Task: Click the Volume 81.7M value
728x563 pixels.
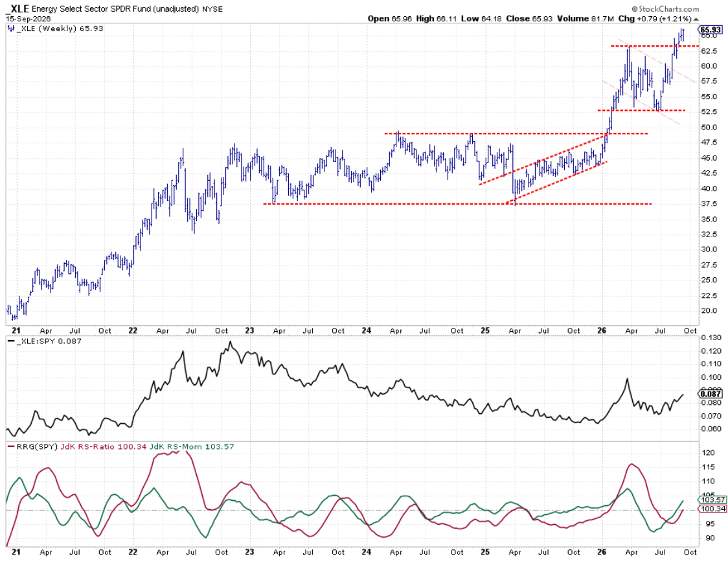Action: coord(586,19)
